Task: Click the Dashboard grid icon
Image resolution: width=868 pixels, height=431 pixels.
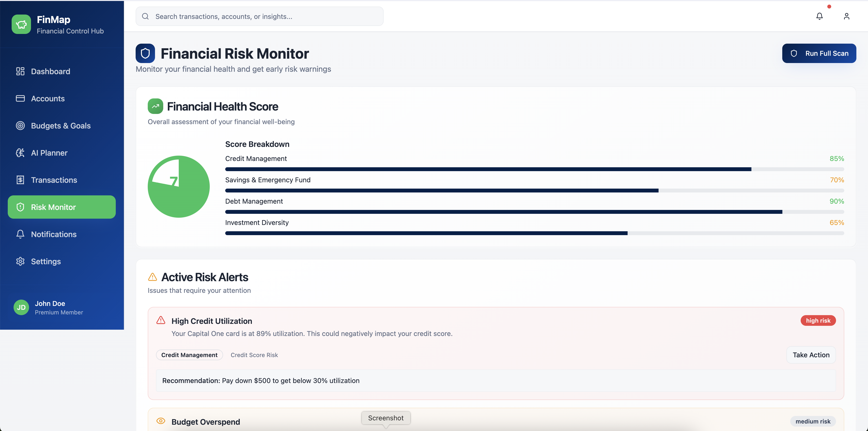Action: pyautogui.click(x=20, y=71)
